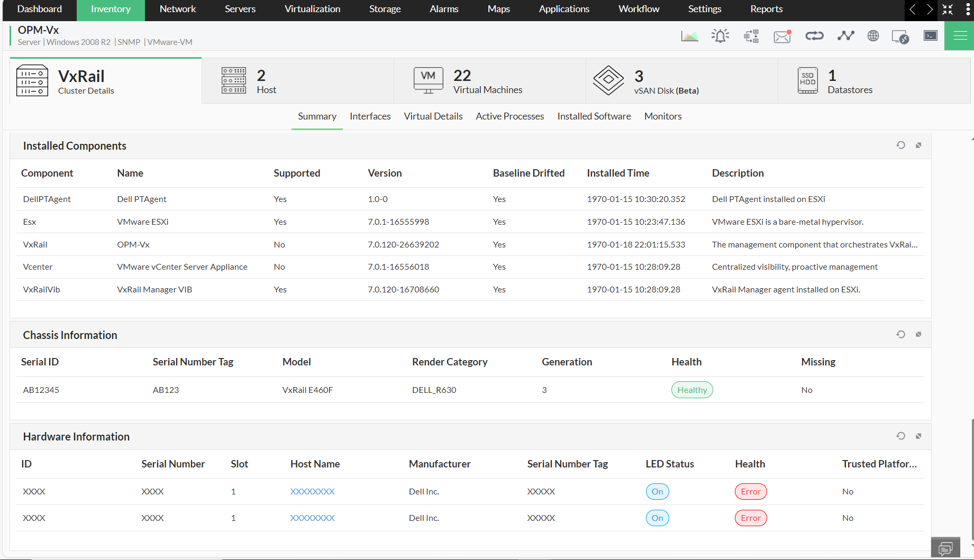
Task: Toggle the LED Status On indicator
Action: click(x=657, y=491)
